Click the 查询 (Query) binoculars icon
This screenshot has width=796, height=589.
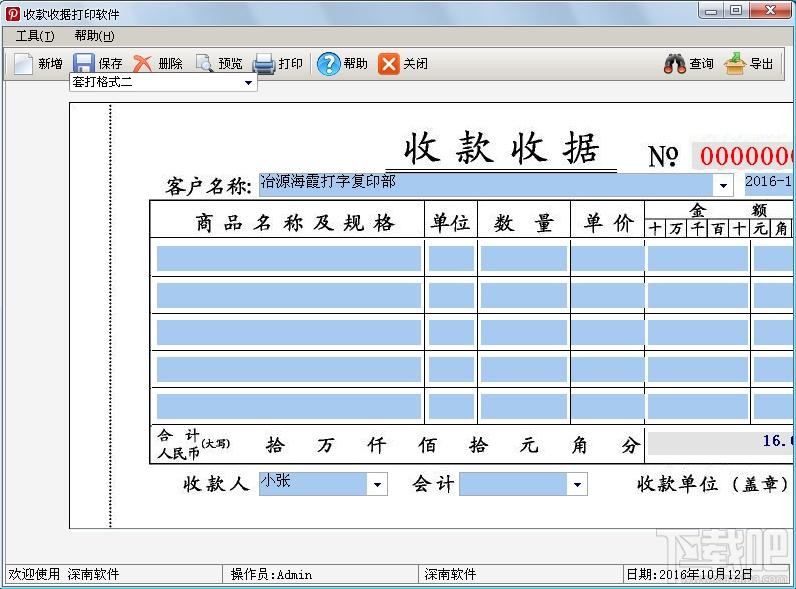tap(675, 64)
